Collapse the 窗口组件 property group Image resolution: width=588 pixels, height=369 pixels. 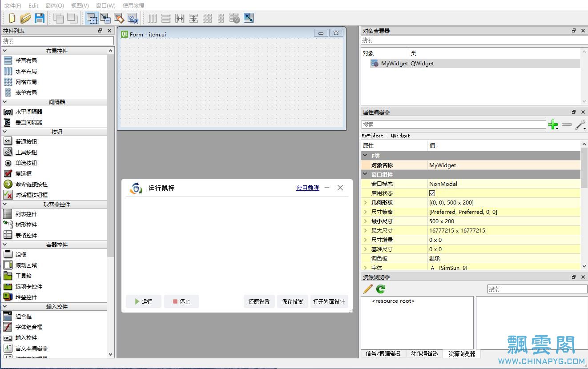click(366, 174)
